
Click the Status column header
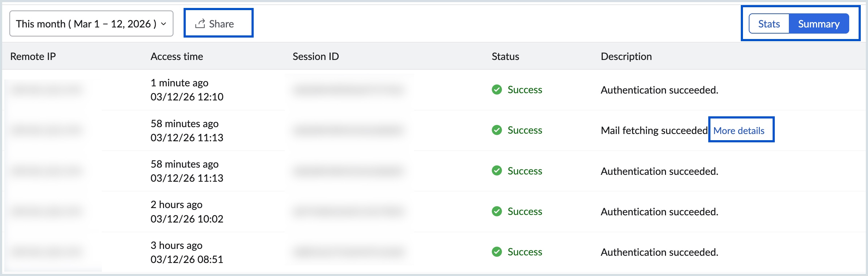505,56
